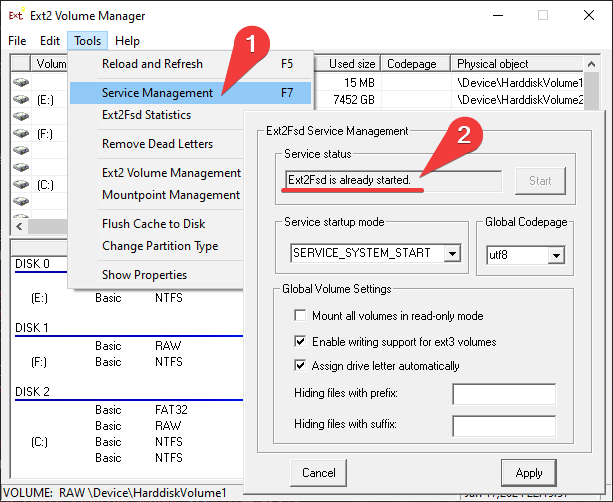Choose Service Management from Tools menu
This screenshot has width=613, height=502.
pos(157,93)
